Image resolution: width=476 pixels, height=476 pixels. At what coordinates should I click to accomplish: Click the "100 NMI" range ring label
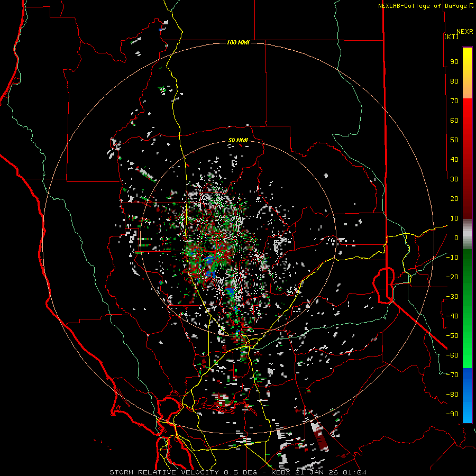(238, 42)
